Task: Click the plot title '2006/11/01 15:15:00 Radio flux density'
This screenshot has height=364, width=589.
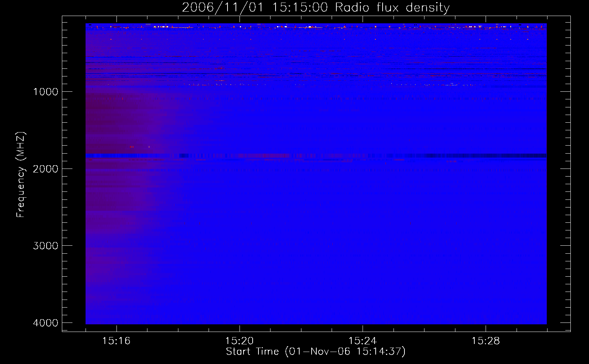Action: pos(316,8)
